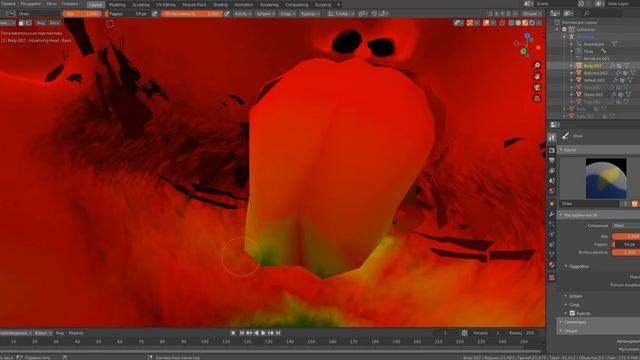Open the Animation workspace tab
This screenshot has width=640, height=360.
[244, 4]
